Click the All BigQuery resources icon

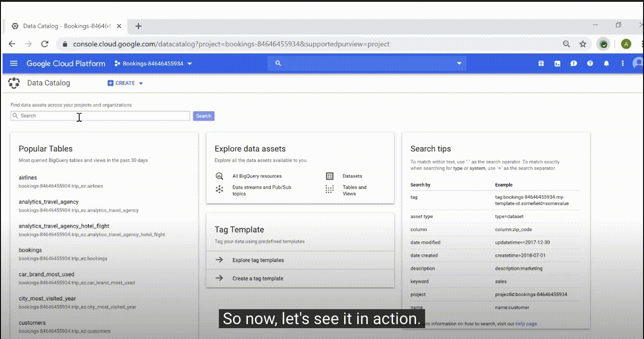point(219,176)
